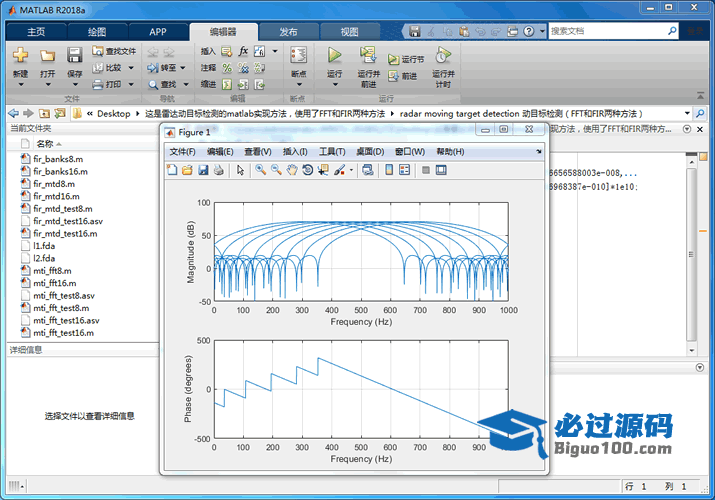Viewport: 715px width, 500px height.
Task: Switch to the Publish (发布) tab
Action: pyautogui.click(x=288, y=31)
